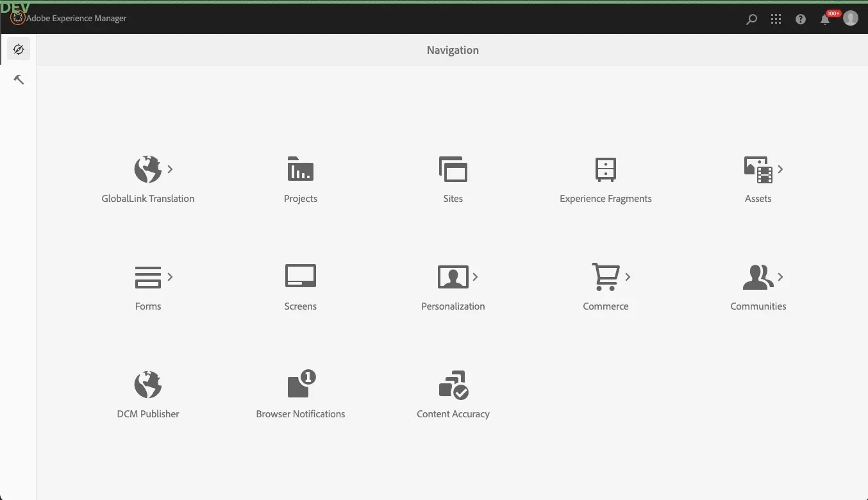Open the Projects console icon
Screen dimensions: 868x500
pos(300,170)
